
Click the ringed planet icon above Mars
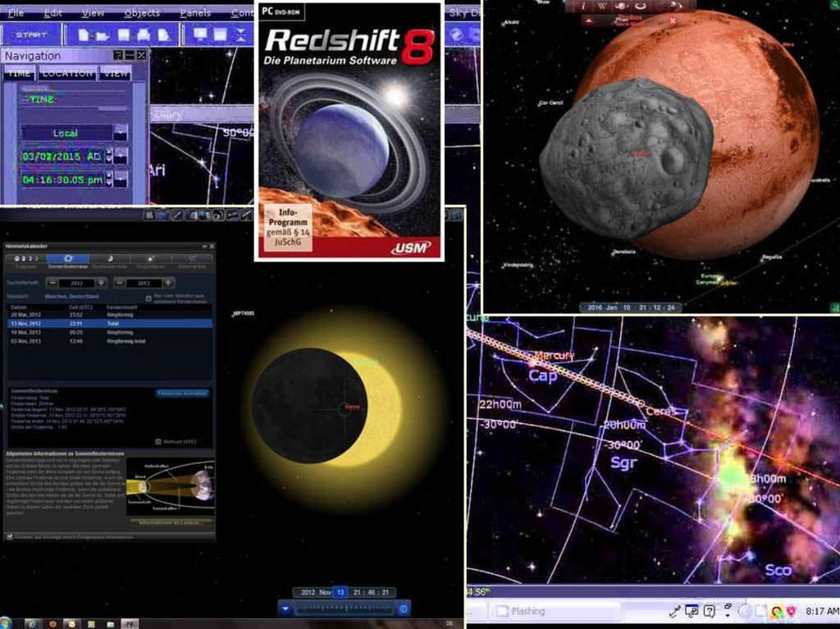coord(620,6)
